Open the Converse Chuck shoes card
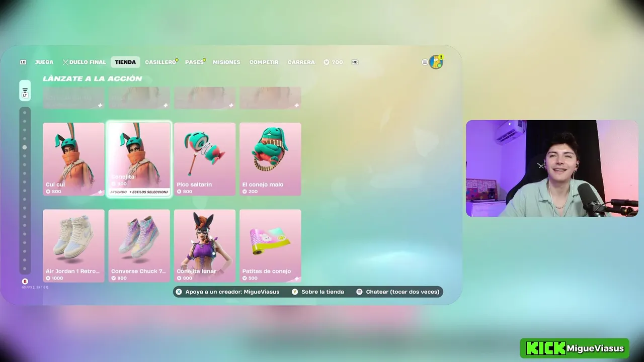 click(139, 246)
